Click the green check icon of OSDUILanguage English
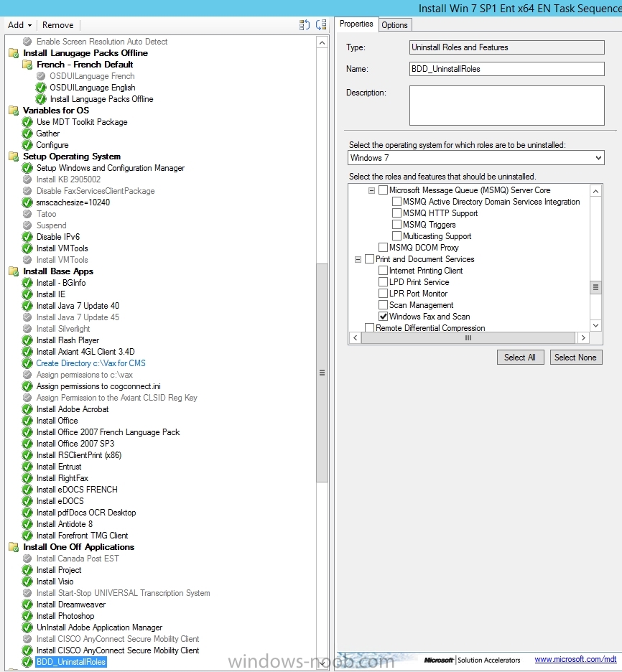The image size is (622, 672). (x=41, y=88)
